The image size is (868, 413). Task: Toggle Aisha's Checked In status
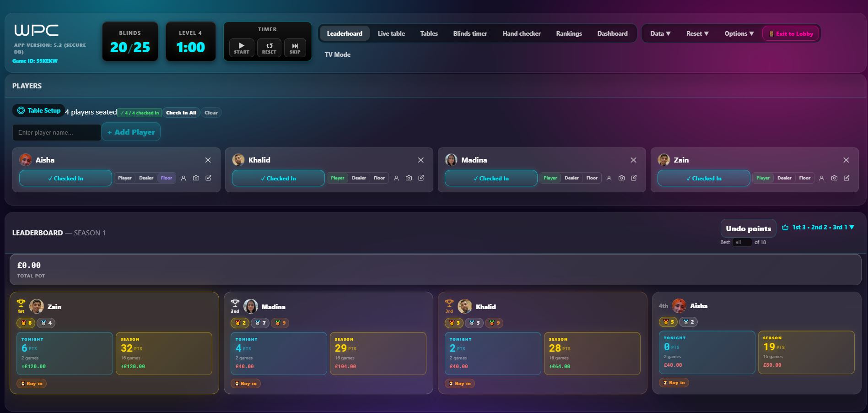point(65,178)
